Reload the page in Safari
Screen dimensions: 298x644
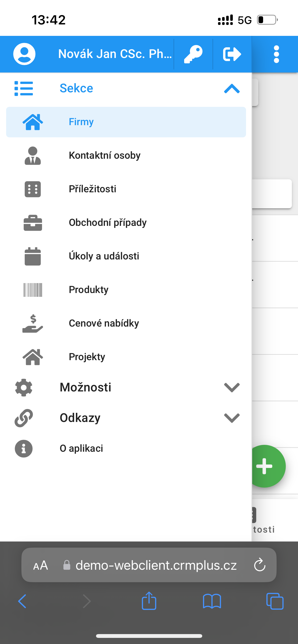coord(260,565)
